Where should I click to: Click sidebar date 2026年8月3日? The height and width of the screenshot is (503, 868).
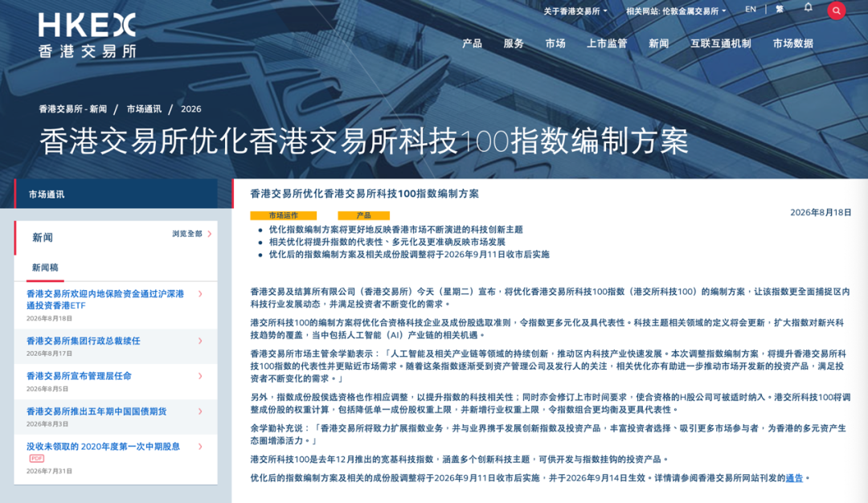pos(47,424)
